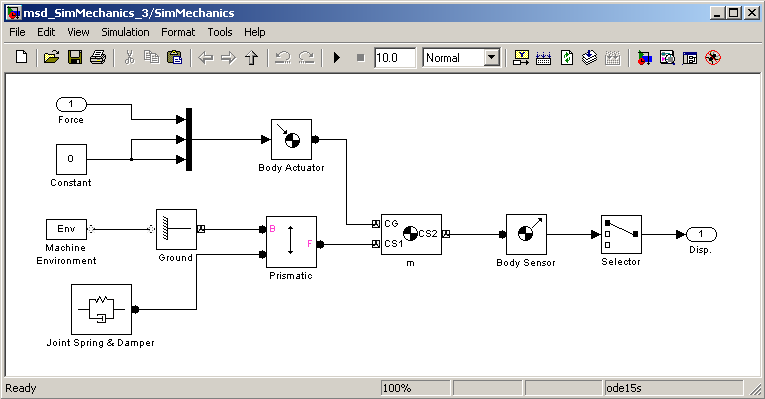Click the Body Sensor label text
Screen dimensions: 765x399
click(x=526, y=263)
